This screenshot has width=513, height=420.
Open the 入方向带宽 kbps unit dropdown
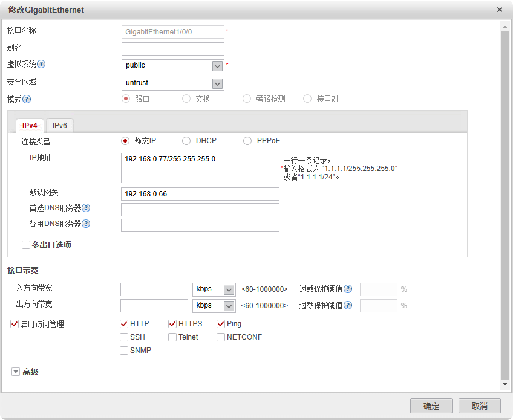point(228,289)
